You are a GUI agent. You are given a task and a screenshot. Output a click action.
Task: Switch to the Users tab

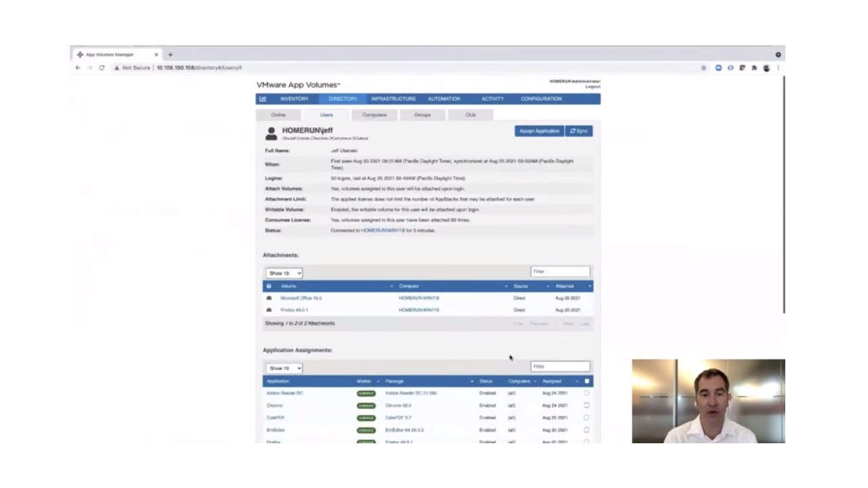pyautogui.click(x=326, y=115)
